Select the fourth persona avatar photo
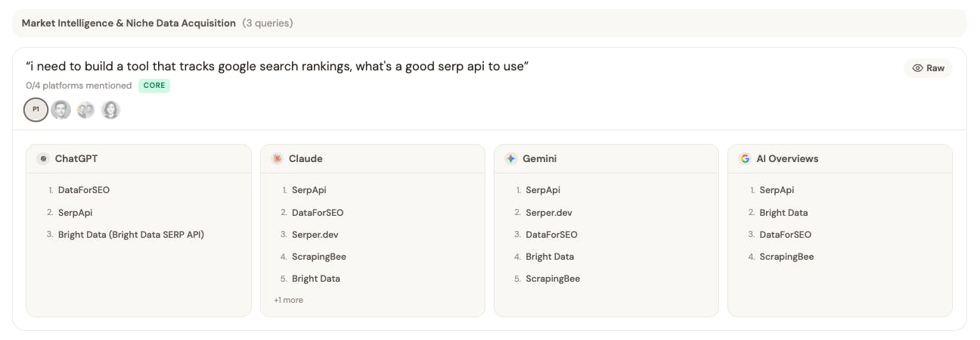 point(111,110)
